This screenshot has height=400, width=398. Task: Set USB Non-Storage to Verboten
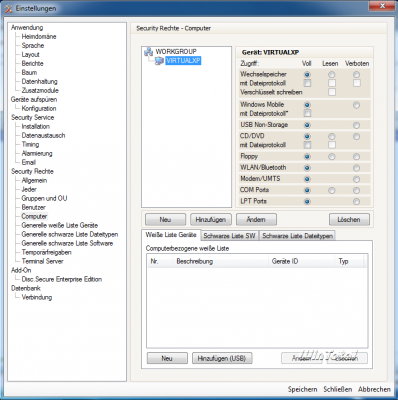357,125
